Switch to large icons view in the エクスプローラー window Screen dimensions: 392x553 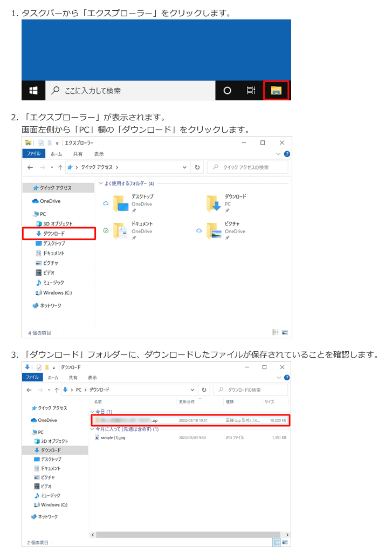pos(285,332)
